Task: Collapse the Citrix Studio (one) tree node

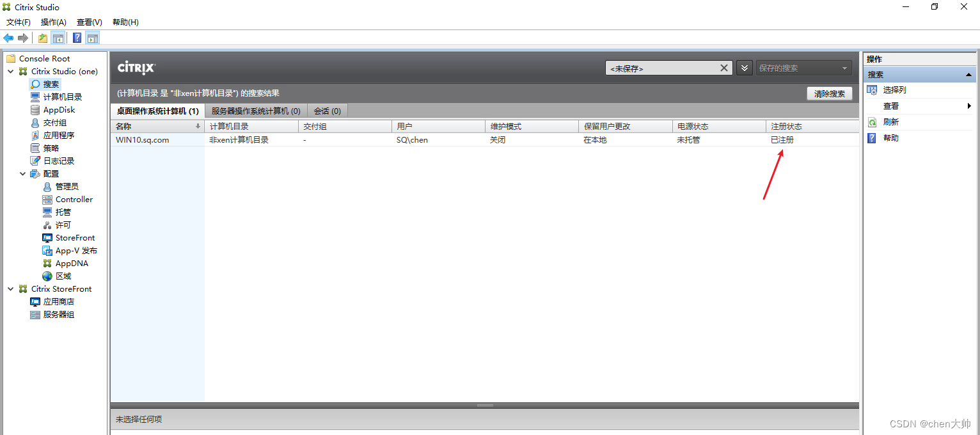Action: [x=11, y=71]
